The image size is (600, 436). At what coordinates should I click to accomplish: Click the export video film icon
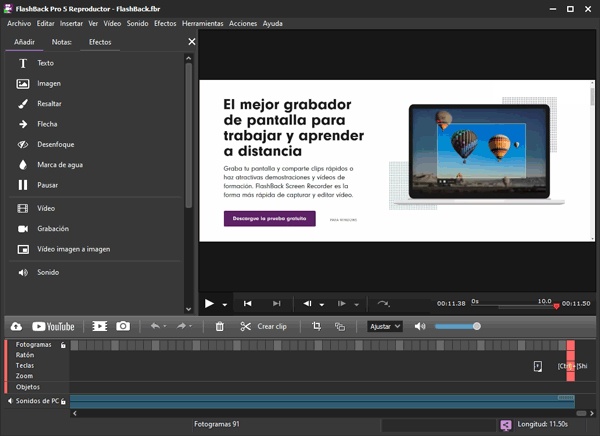99,326
